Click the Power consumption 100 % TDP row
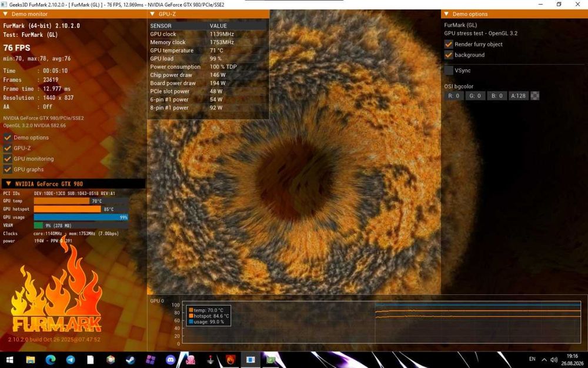588x368 pixels. 208,67
